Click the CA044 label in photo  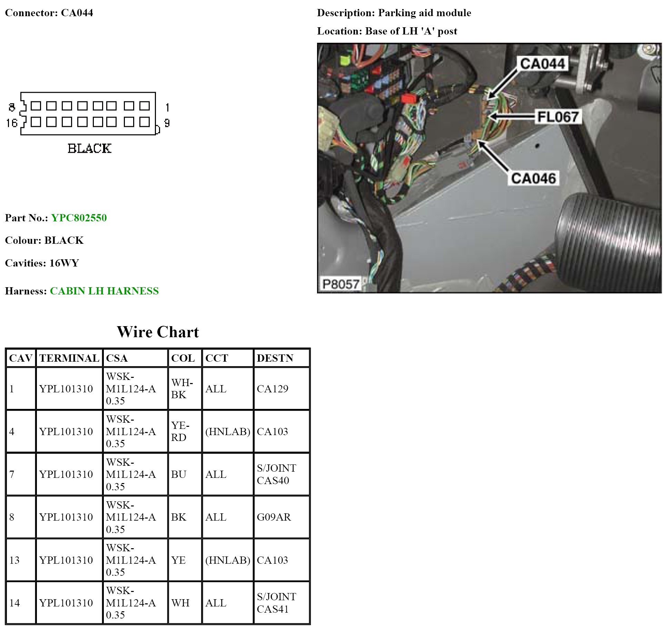click(x=542, y=64)
